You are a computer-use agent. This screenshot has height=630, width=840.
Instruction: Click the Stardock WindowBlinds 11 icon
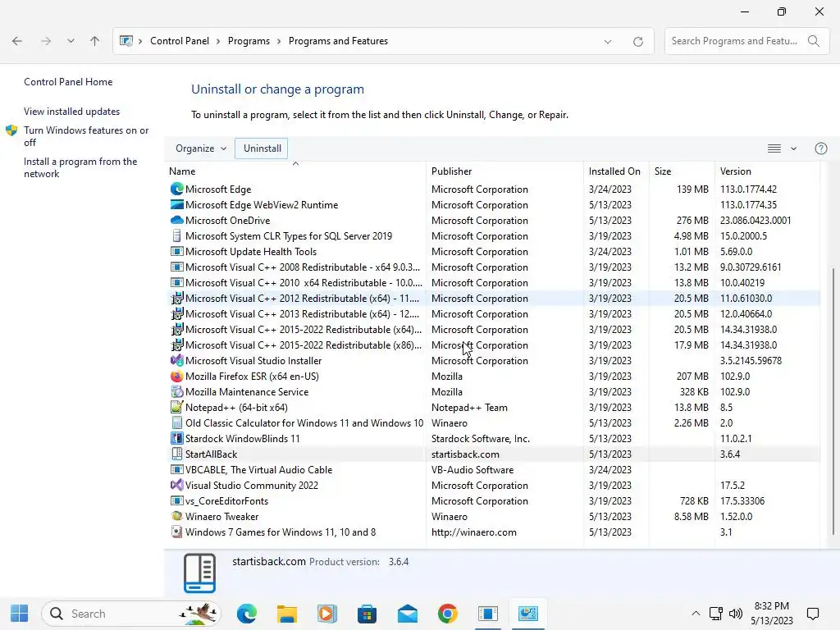tap(177, 438)
